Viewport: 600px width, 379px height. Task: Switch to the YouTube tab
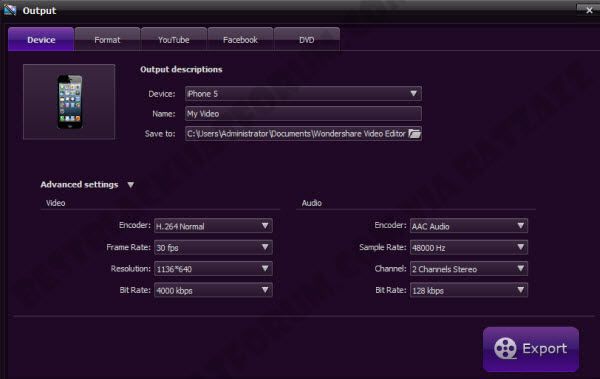pos(174,39)
